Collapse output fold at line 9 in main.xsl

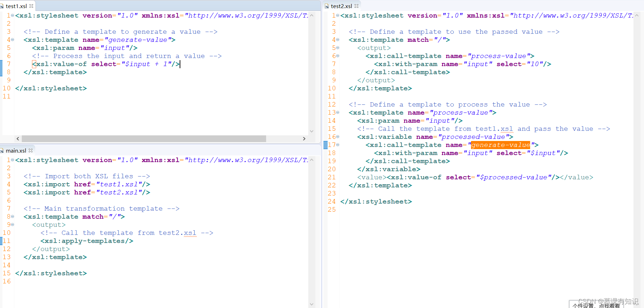click(x=13, y=225)
